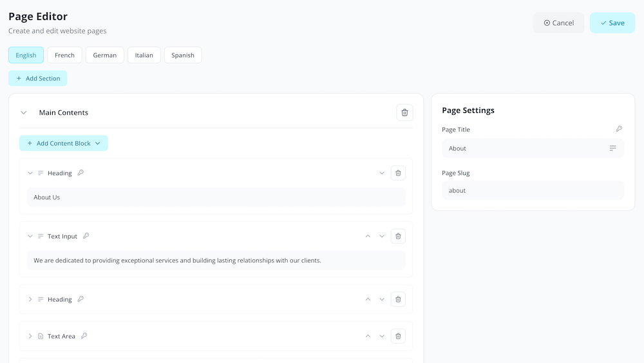Click the Page Settings heading
Image resolution: width=644 pixels, height=363 pixels.
468,110
